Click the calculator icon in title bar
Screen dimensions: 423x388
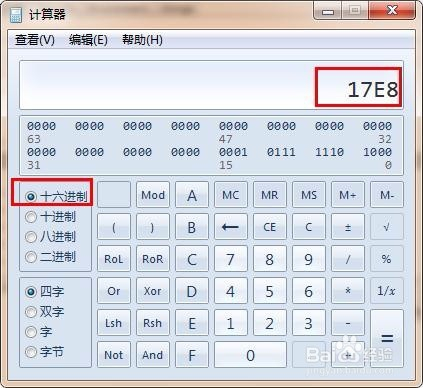point(16,15)
